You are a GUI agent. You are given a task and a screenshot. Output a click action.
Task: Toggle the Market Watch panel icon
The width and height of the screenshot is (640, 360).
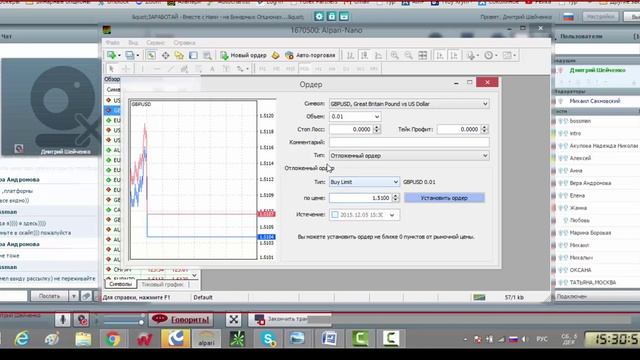(151, 55)
